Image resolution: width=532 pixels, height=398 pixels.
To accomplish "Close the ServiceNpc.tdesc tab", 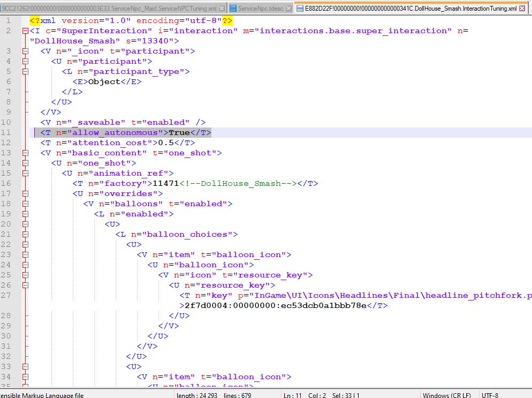I will [x=289, y=9].
